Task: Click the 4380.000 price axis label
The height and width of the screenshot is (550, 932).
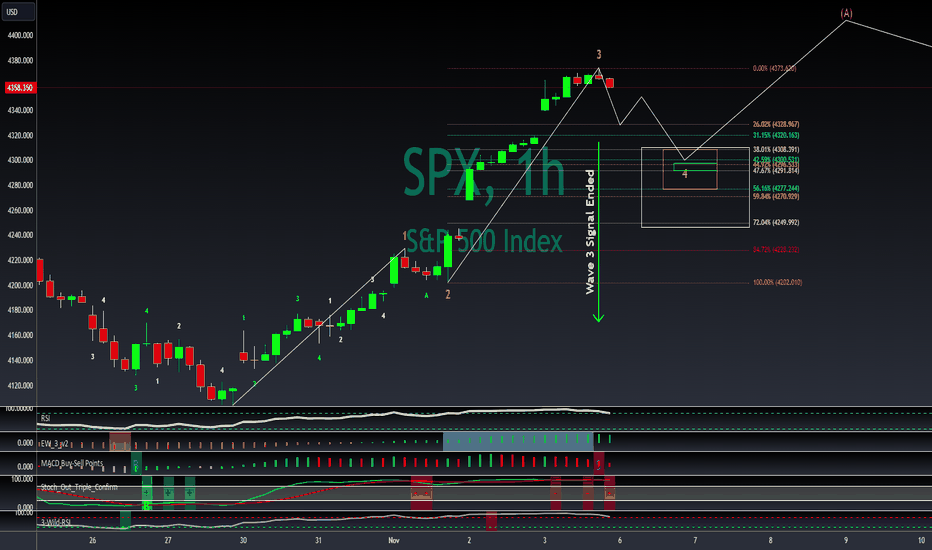Action: [x=20, y=61]
